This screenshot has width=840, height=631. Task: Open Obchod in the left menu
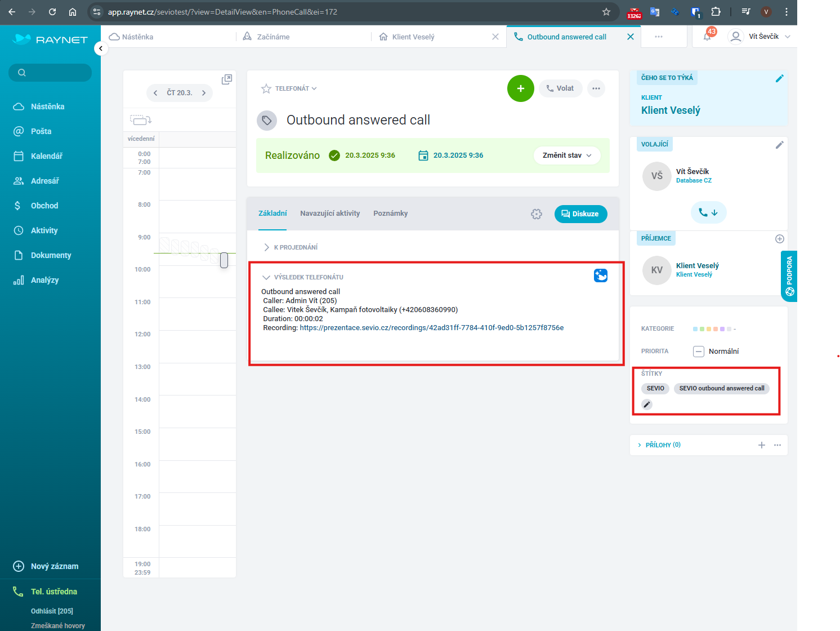click(44, 206)
